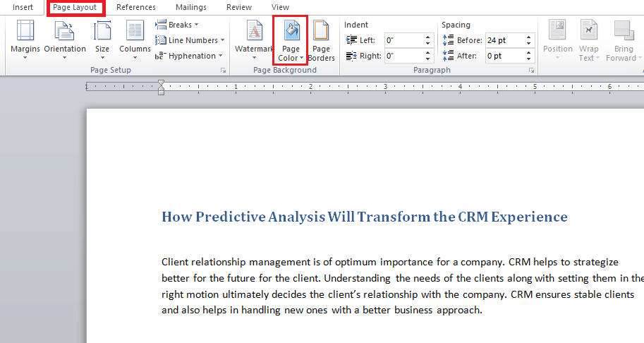The height and width of the screenshot is (343, 644).
Task: Decrease the Spacing Before value
Action: (528, 44)
